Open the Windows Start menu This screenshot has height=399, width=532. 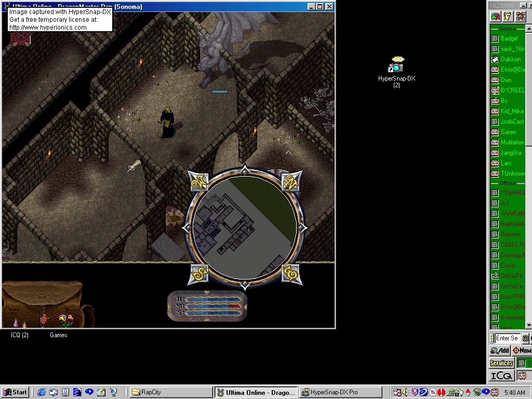tap(15, 392)
